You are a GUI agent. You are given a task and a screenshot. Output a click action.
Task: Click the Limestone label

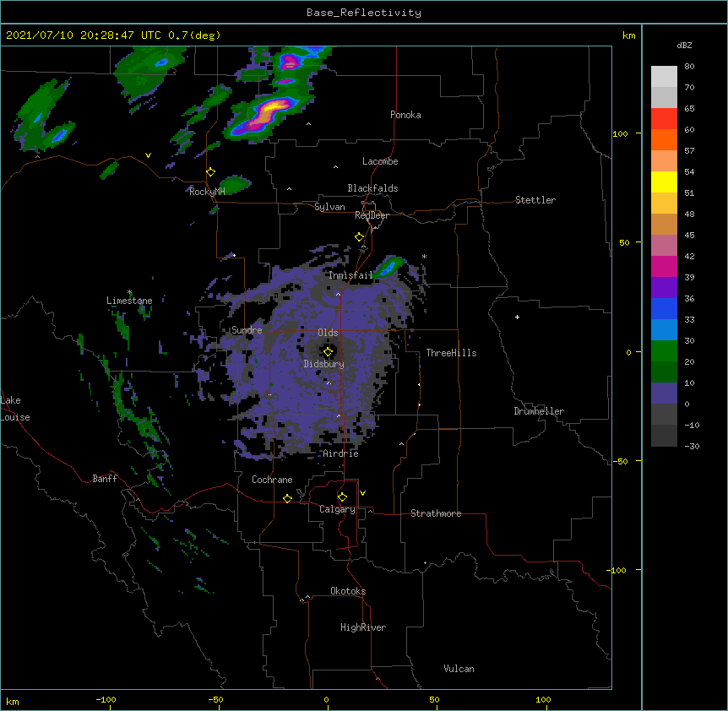pyautogui.click(x=129, y=301)
